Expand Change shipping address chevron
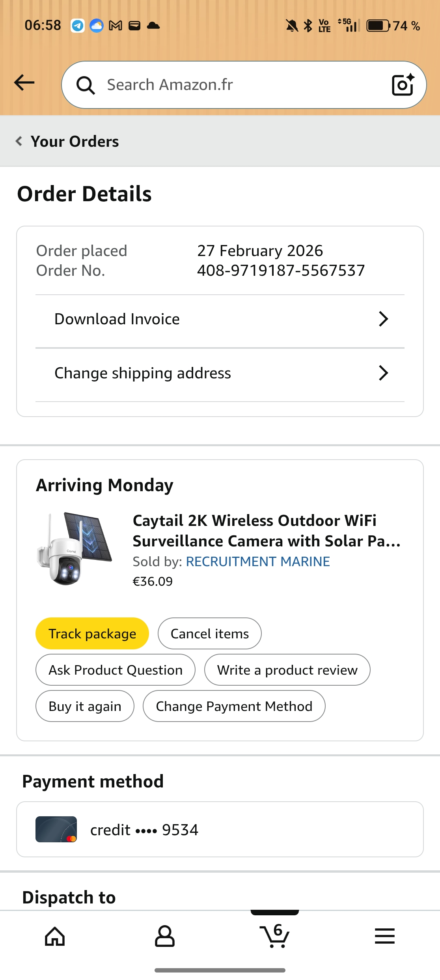 click(383, 373)
